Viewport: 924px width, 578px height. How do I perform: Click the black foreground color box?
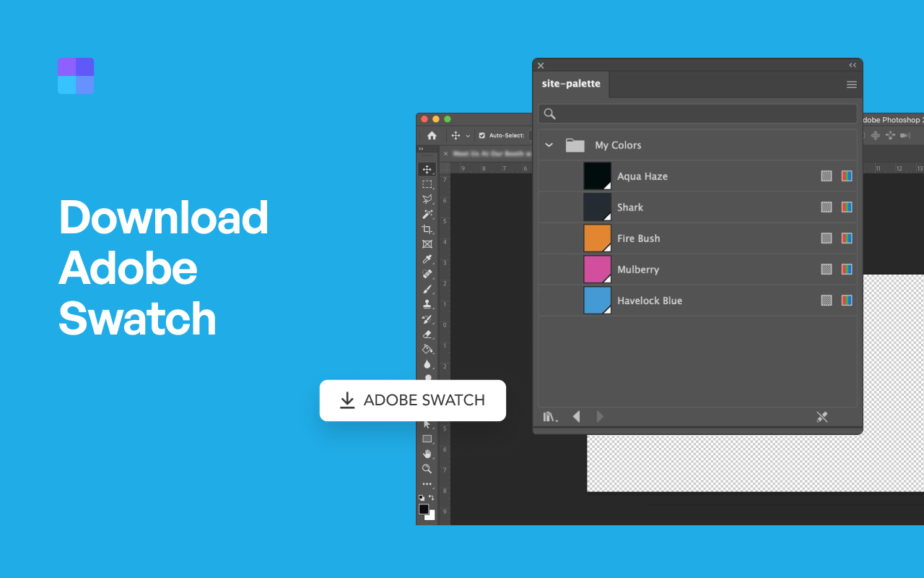(x=424, y=509)
